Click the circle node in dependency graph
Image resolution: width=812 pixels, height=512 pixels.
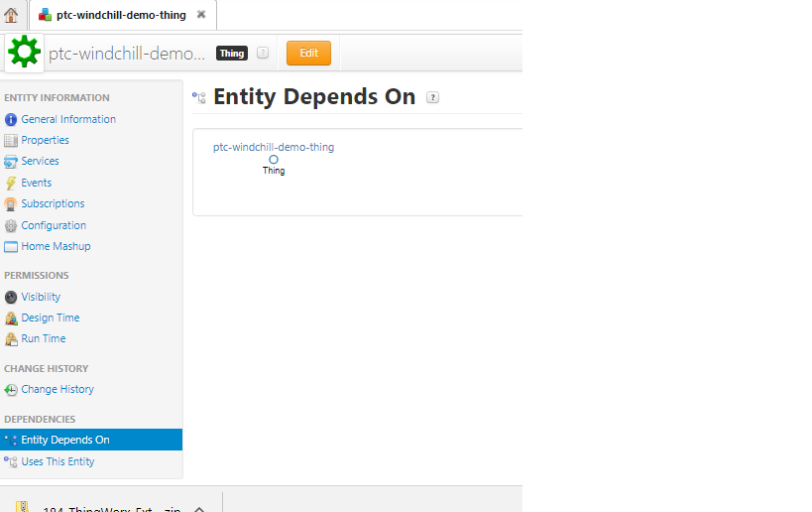coord(274,160)
